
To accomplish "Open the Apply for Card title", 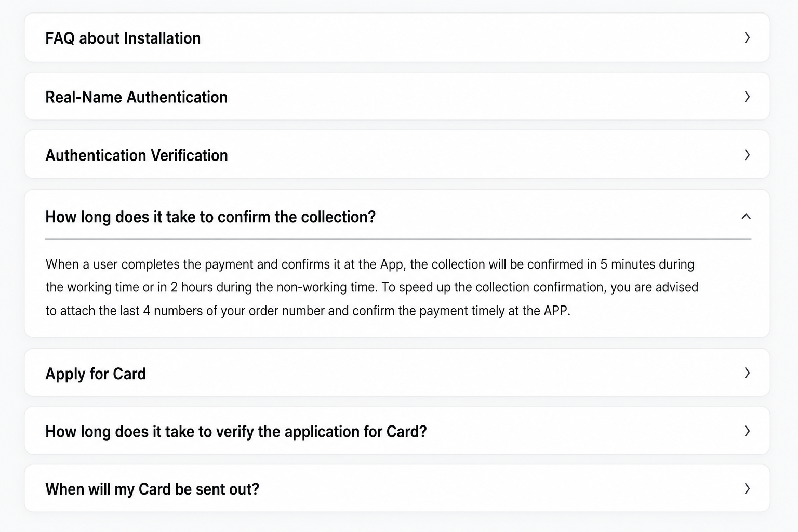I will 96,374.
